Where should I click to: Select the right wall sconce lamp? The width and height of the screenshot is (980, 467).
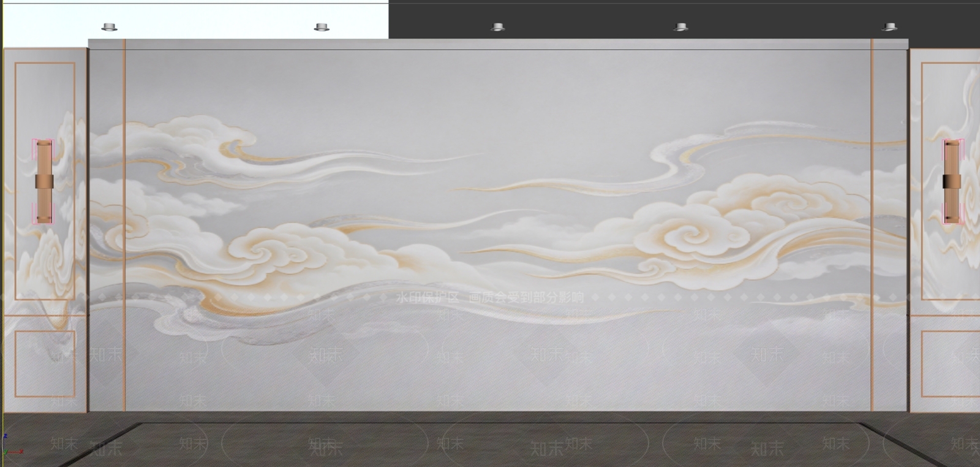(x=951, y=181)
